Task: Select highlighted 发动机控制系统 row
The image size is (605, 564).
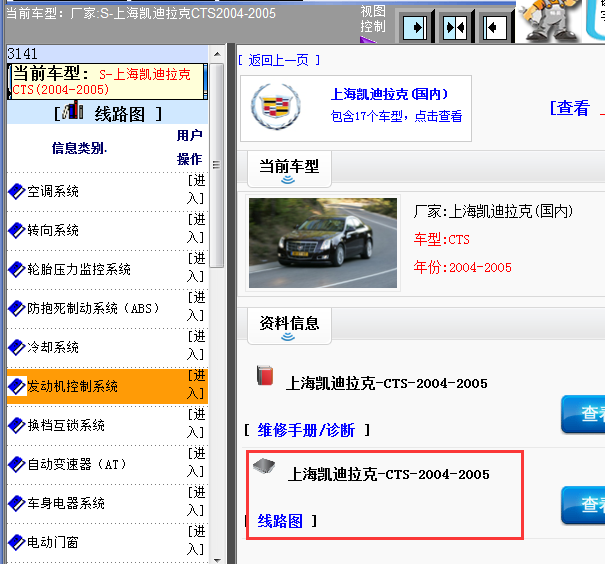Action: 108,386
